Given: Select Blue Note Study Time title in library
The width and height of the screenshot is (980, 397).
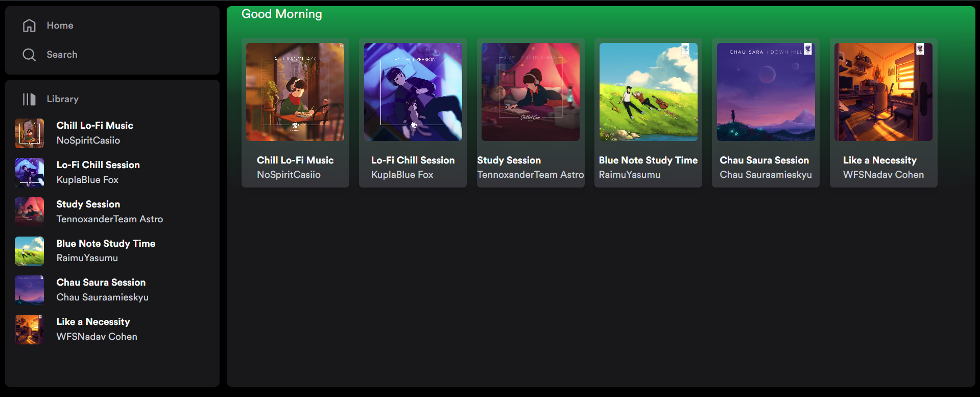Looking at the screenshot, I should (106, 244).
